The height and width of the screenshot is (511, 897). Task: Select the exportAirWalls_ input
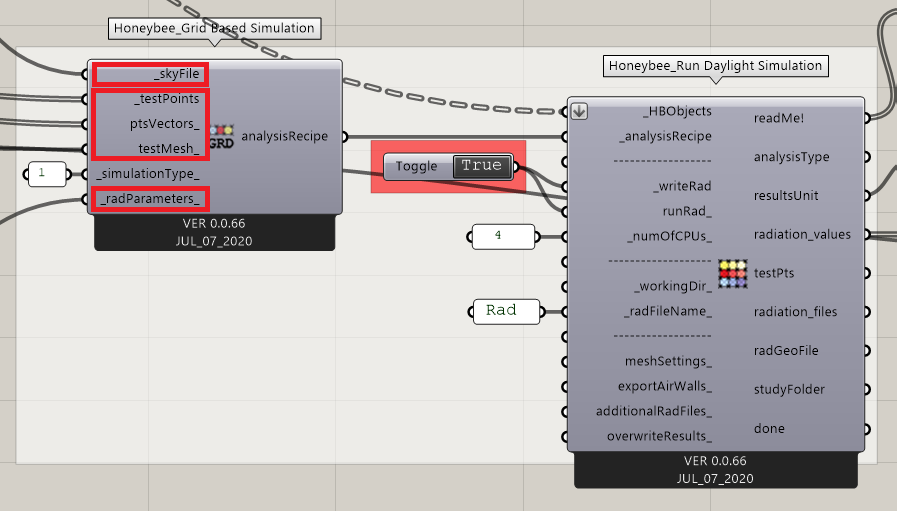tap(665, 386)
